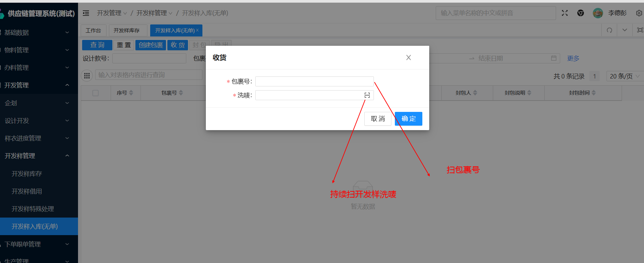Open the settings gear icon
Viewport: 644px width, 263px height.
tap(639, 13)
